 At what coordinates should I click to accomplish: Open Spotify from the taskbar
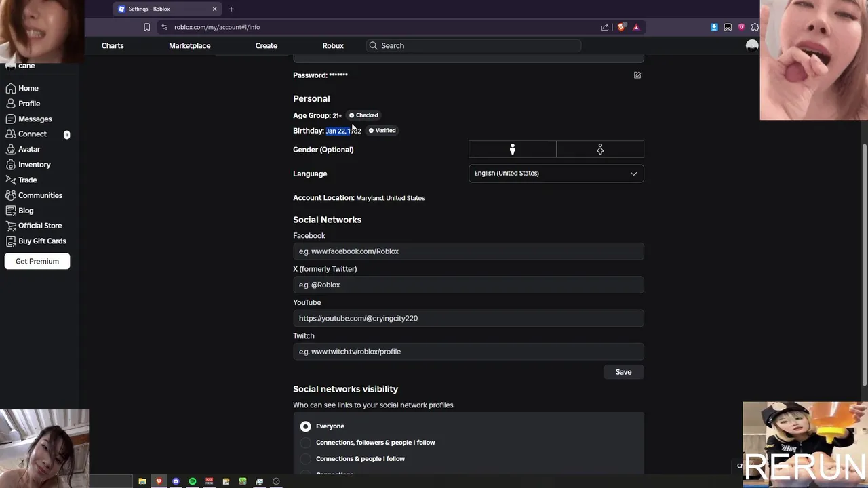[x=193, y=481]
